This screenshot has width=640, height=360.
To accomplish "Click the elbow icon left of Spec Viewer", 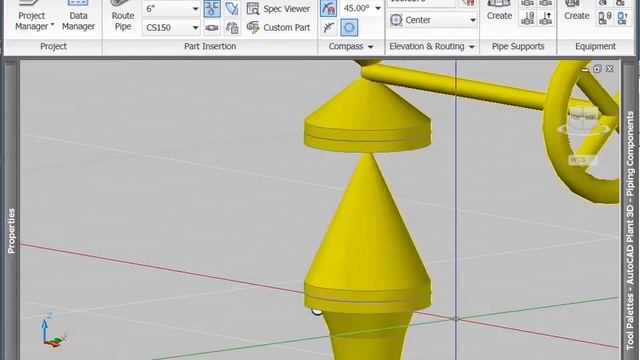I will click(x=232, y=9).
